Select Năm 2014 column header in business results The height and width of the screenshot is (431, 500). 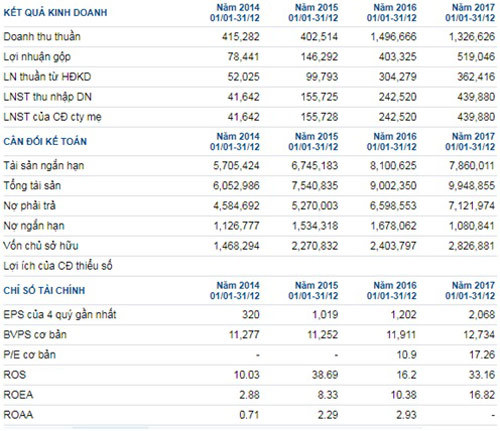(x=235, y=13)
